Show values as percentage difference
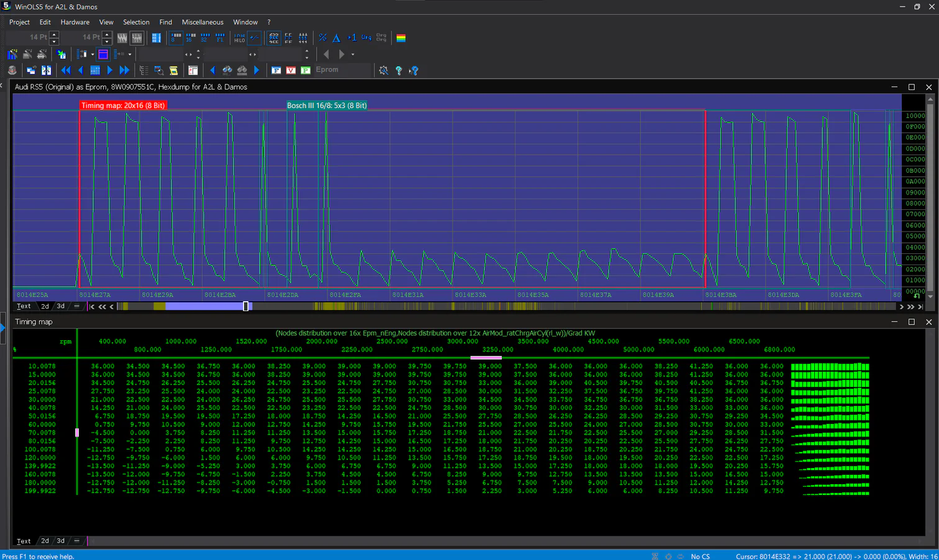 tap(322, 38)
